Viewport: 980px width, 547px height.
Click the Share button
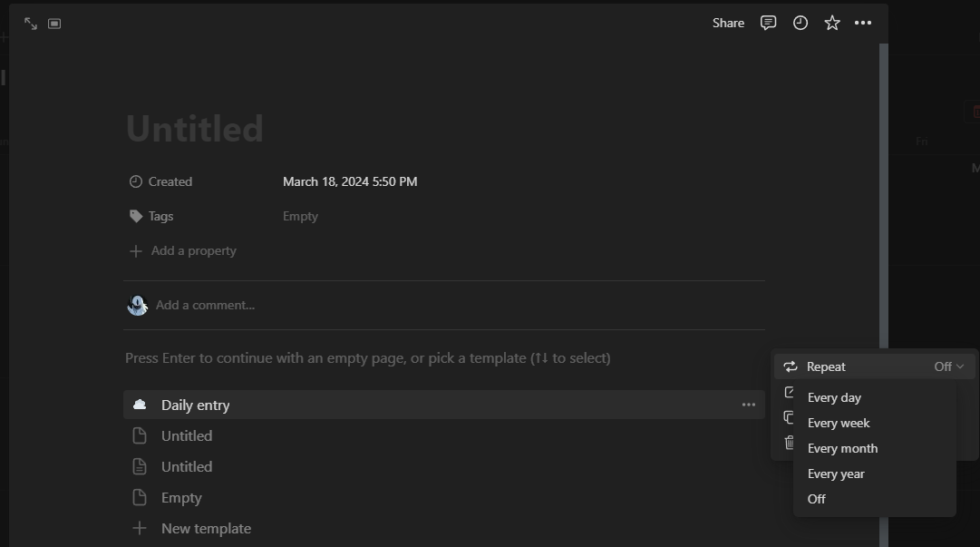click(x=728, y=23)
